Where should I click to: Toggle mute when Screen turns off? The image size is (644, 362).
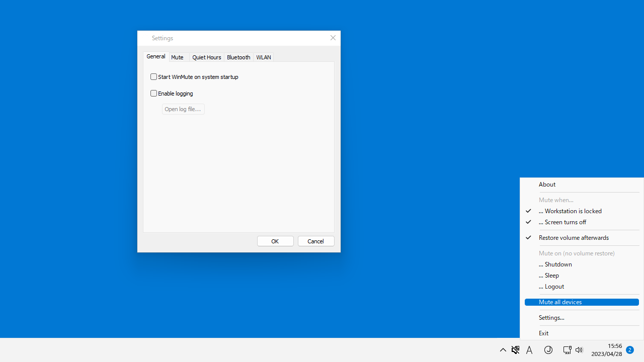pyautogui.click(x=582, y=222)
